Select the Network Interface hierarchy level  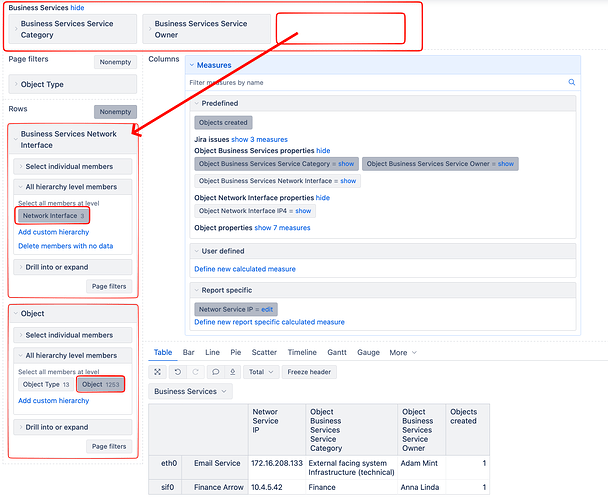(53, 216)
